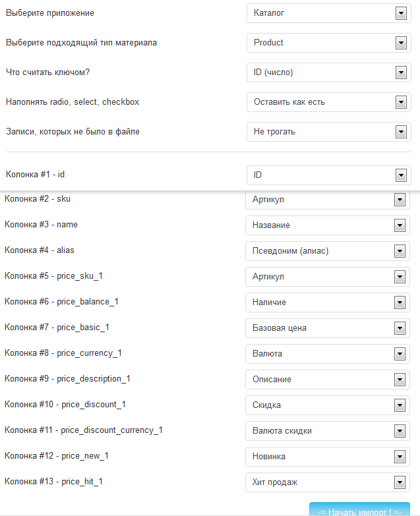
Task: Click the 'Начать импорт' button
Action: pyautogui.click(x=359, y=509)
